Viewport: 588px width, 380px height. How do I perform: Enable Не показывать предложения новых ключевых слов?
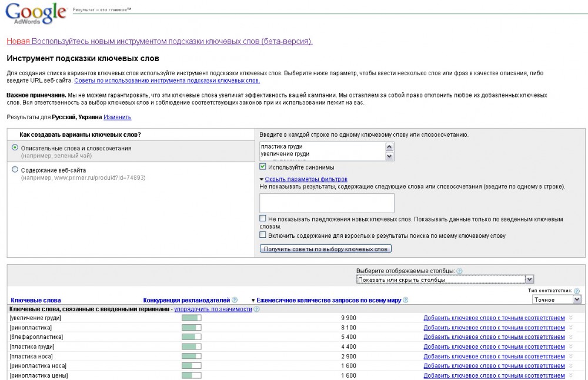point(262,218)
